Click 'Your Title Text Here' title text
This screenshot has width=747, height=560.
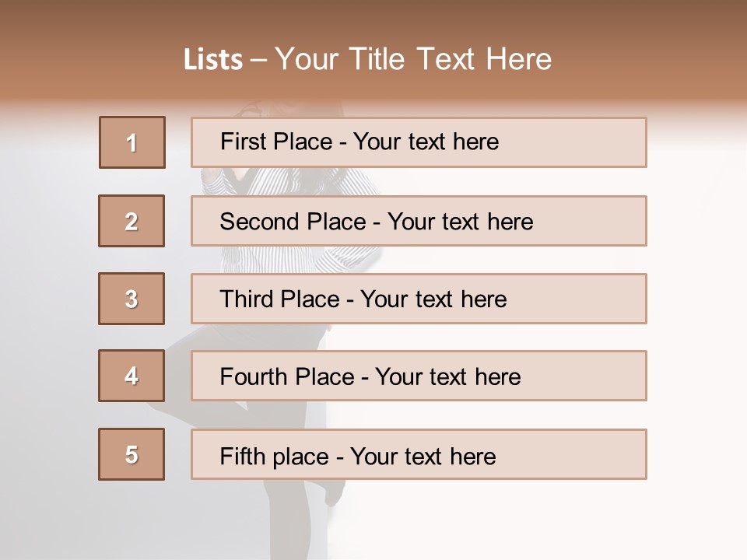[413, 59]
